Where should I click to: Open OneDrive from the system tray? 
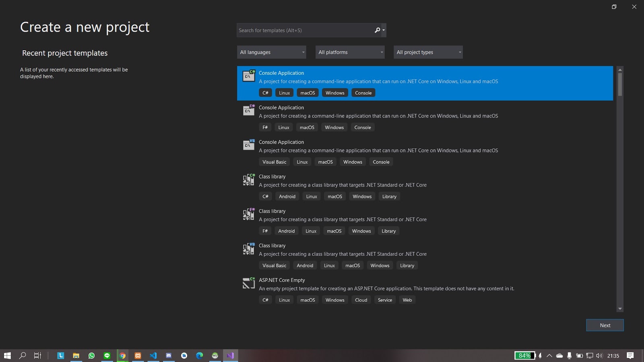coord(559,356)
